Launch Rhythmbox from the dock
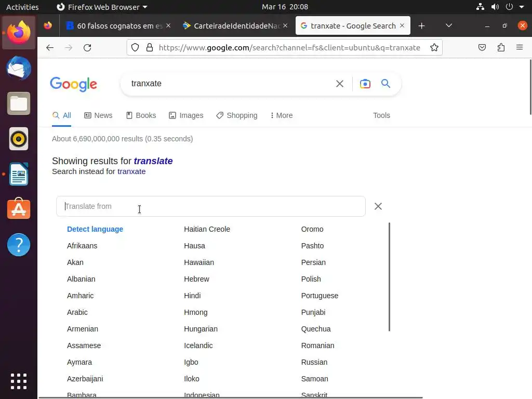Image resolution: width=532 pixels, height=399 pixels. 19,139
